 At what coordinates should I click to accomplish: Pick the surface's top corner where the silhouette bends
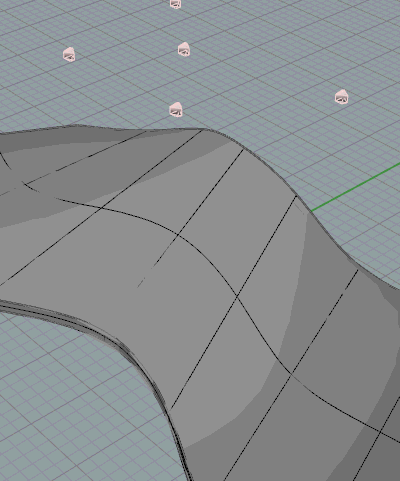click(x=208, y=129)
